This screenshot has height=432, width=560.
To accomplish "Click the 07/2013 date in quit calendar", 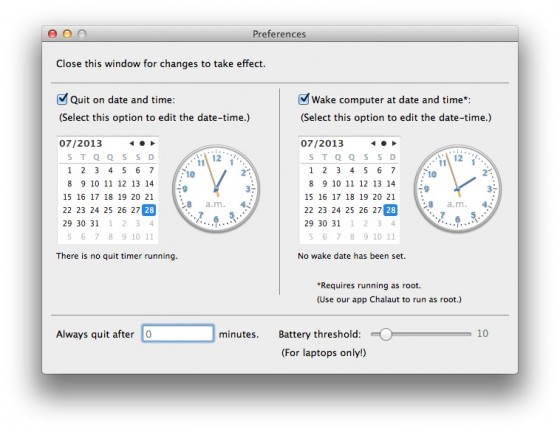I will 81,144.
